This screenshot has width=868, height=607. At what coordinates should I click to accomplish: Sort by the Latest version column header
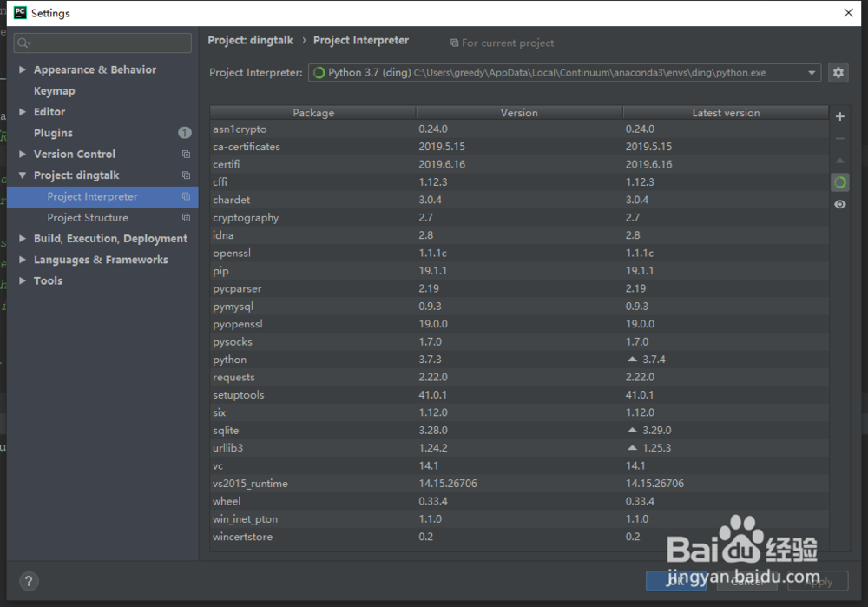coord(726,113)
